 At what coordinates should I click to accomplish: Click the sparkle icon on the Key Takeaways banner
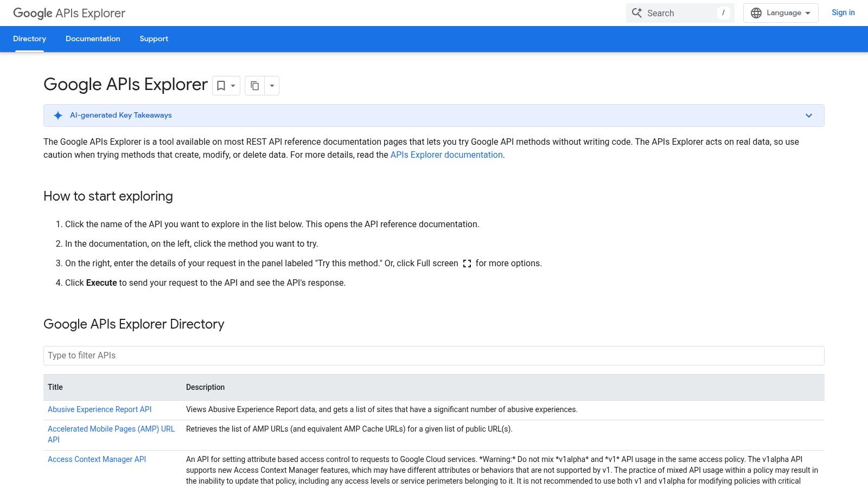point(57,115)
